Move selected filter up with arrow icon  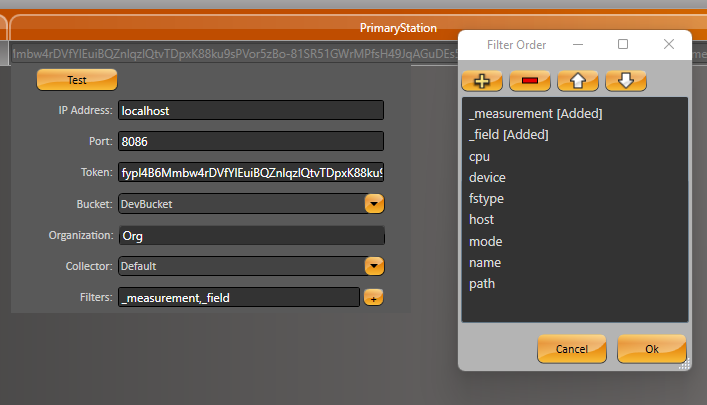(x=577, y=81)
